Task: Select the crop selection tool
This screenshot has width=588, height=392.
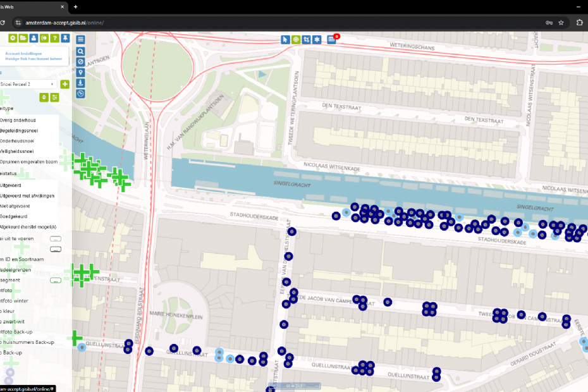Action: 307,39
